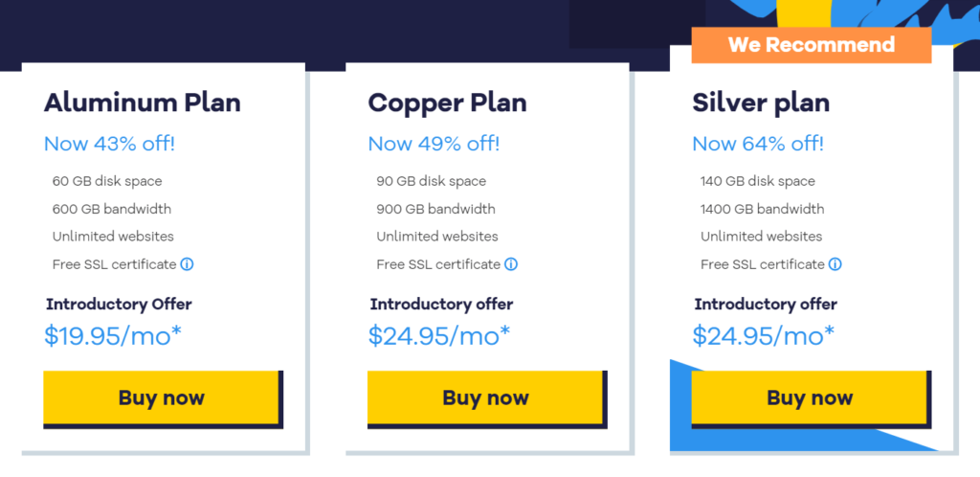Click the Silver plan $24.95/mo* price
Screen dimensions: 980x477
click(x=763, y=335)
